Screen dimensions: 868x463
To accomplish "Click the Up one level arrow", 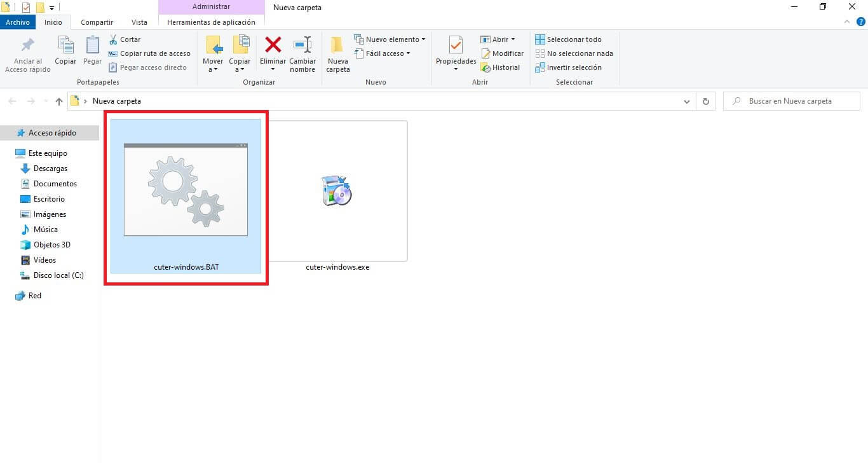I will (59, 101).
